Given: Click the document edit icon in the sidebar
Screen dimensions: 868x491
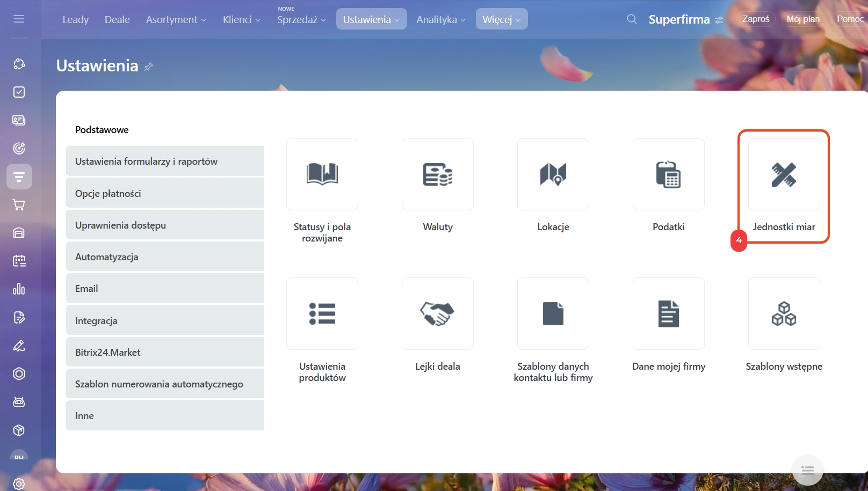Looking at the screenshot, I should (19, 317).
